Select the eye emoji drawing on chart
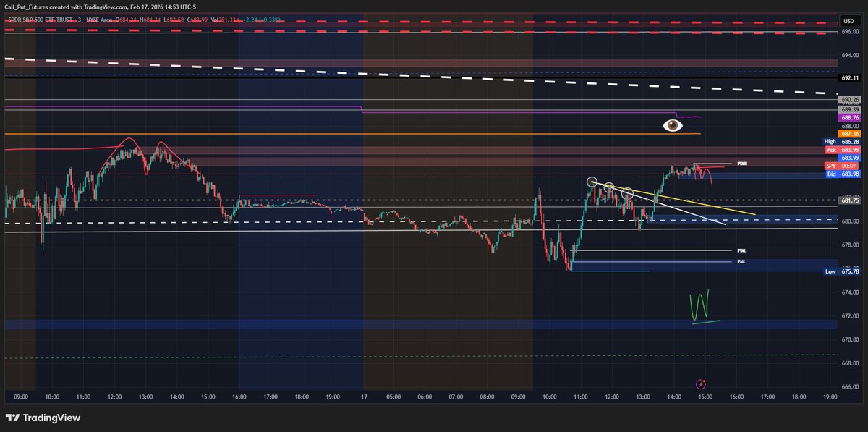Viewport: 868px width, 432px height. 673,125
